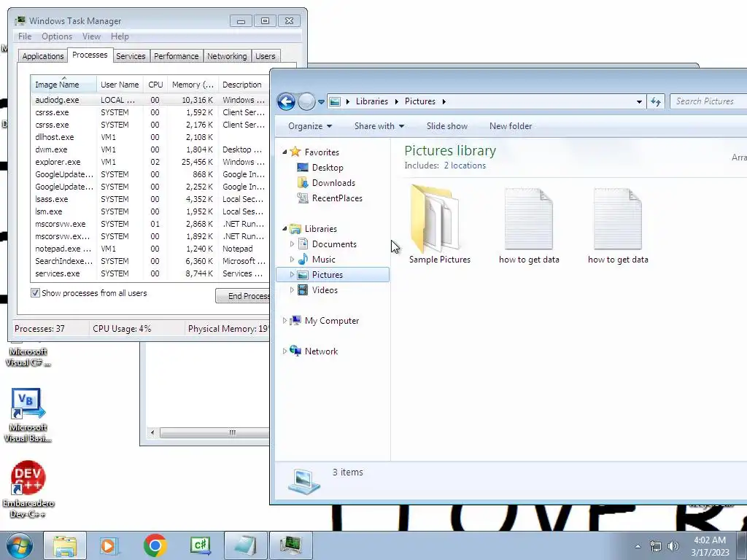Click the volume speaker tray icon

(673, 546)
